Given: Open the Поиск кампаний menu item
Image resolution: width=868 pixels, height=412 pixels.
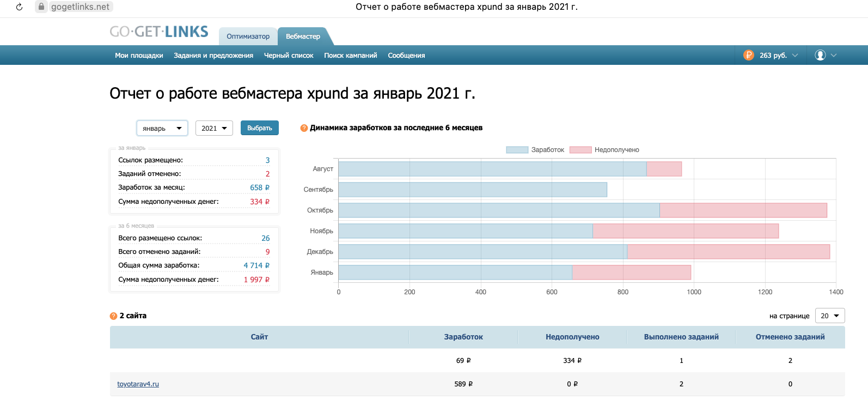Looking at the screenshot, I should (x=351, y=55).
